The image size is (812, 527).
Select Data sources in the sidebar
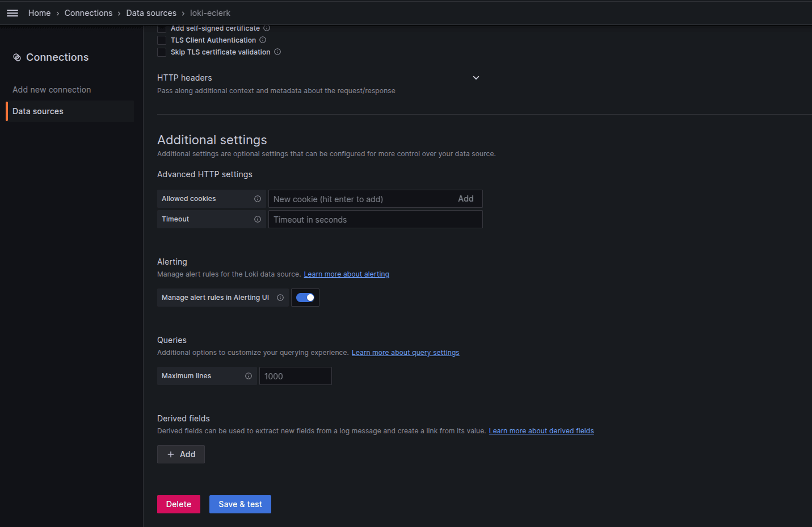[38, 111]
